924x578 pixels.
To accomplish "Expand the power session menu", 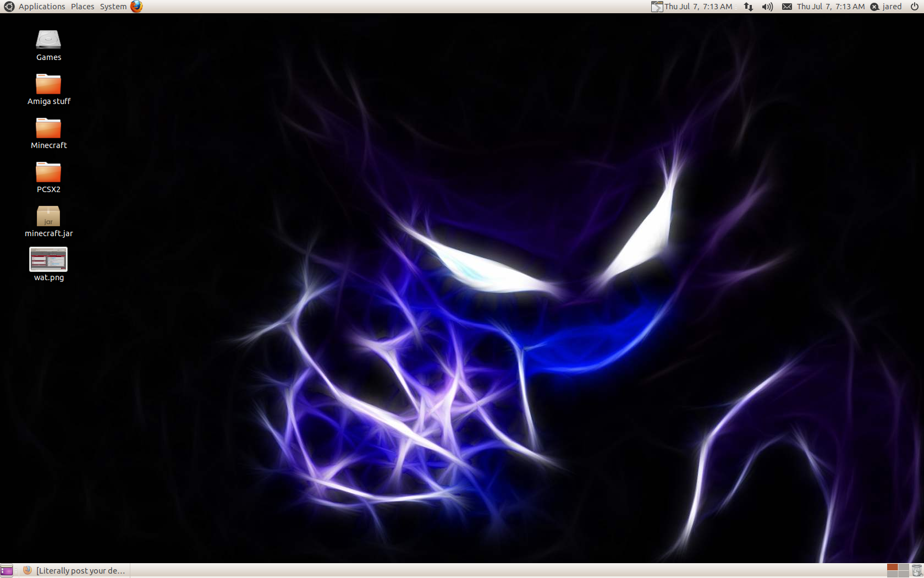I will pos(915,7).
